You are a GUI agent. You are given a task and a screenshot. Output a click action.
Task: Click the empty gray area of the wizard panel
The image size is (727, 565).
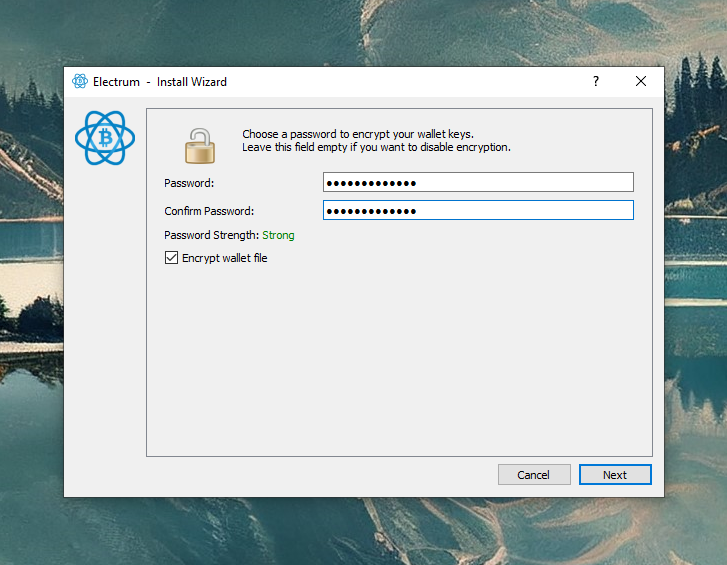point(400,360)
